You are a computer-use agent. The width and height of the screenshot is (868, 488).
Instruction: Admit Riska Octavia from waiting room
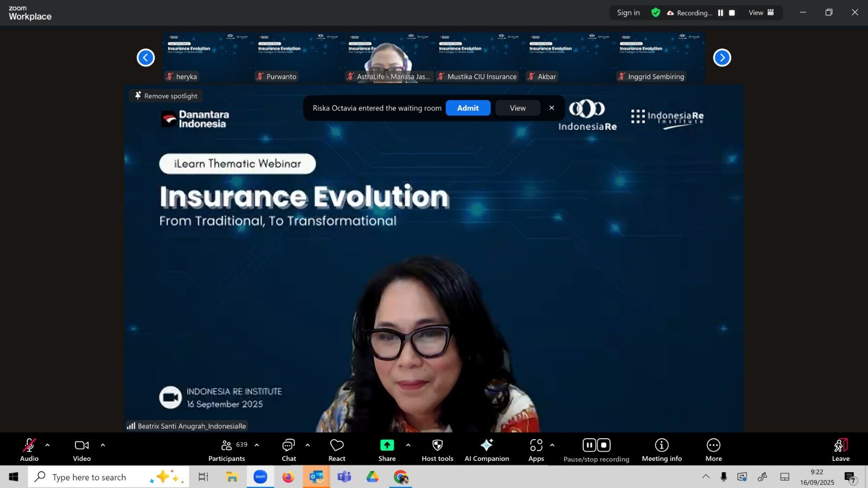(x=468, y=108)
